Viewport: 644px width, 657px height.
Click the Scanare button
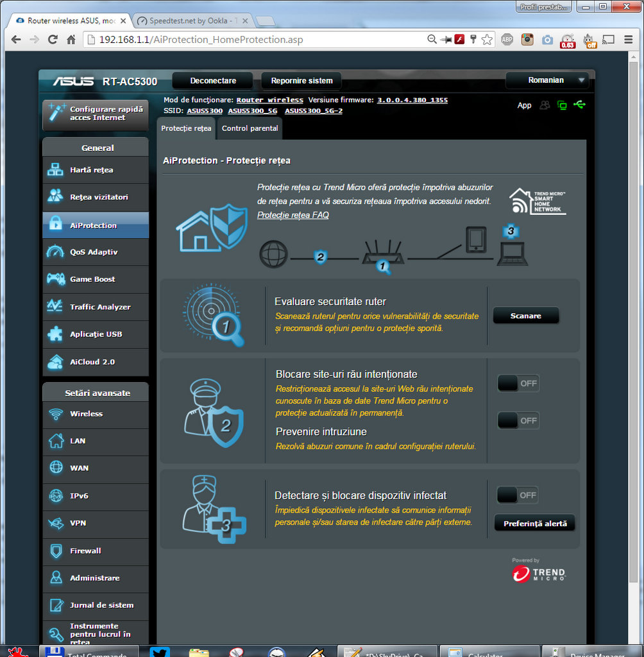point(525,316)
